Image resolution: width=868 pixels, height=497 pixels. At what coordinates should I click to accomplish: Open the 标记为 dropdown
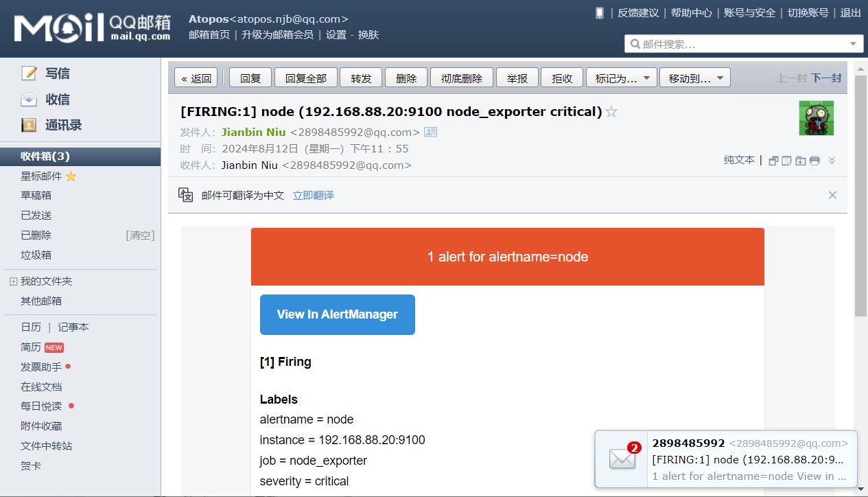622,78
